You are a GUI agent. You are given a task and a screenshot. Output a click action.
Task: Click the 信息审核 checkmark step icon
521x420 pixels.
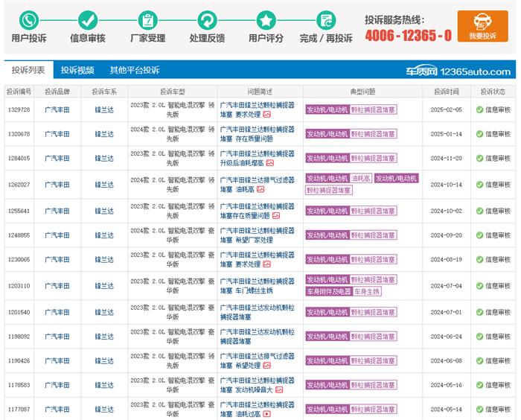[88, 20]
